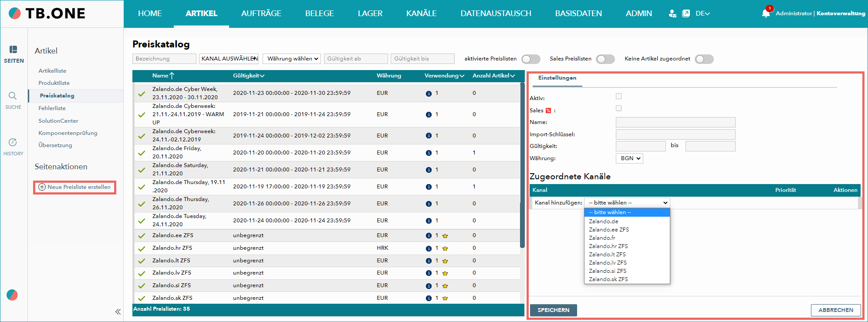Click the user support icon in header
The width and height of the screenshot is (868, 322).
[x=672, y=13]
